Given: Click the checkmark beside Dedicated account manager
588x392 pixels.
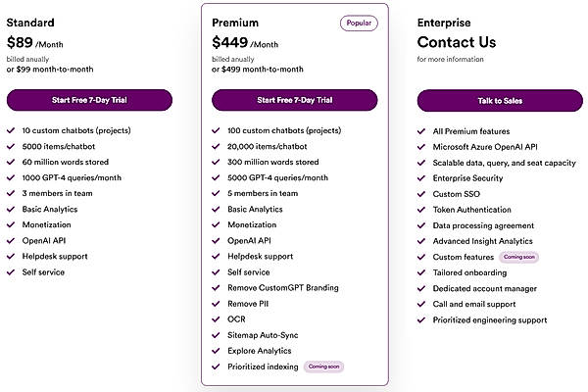Looking at the screenshot, I should click(x=421, y=288).
